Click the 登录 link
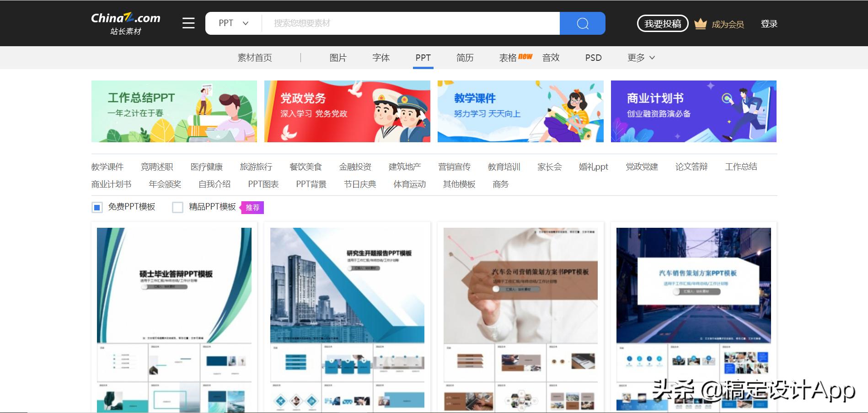Image resolution: width=868 pixels, height=413 pixels. pyautogui.click(x=769, y=23)
